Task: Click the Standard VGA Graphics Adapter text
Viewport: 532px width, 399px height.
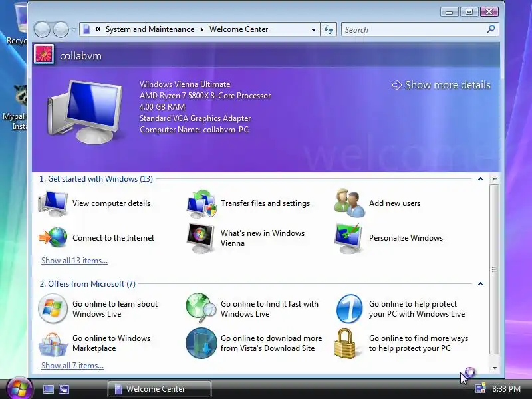Action: (195, 118)
